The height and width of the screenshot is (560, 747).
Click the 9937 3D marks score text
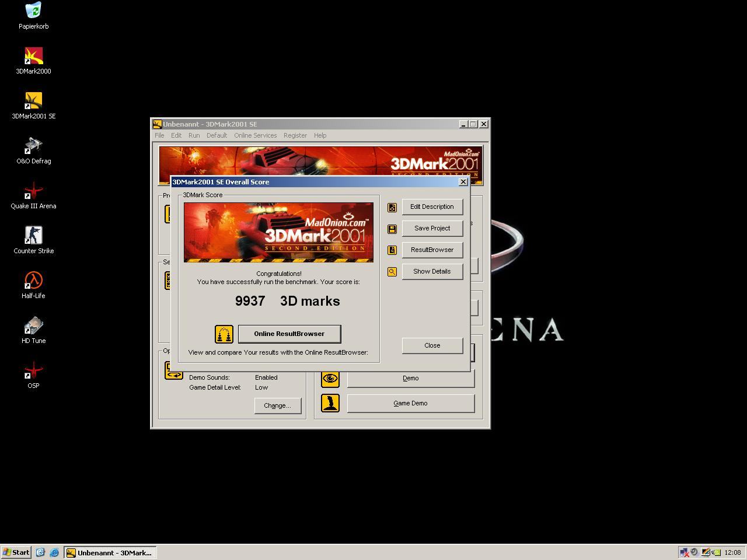288,302
